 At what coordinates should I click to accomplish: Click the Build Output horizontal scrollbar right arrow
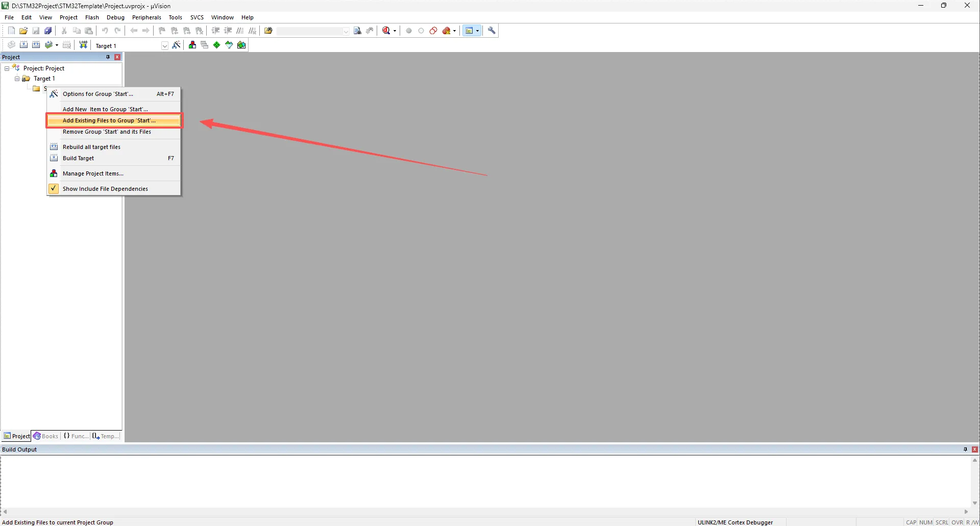coord(966,511)
